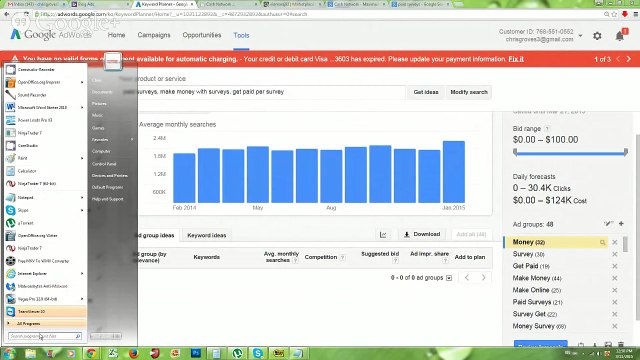This screenshot has width=640, height=360.
Task: Click the Modify search button
Action: (469, 92)
